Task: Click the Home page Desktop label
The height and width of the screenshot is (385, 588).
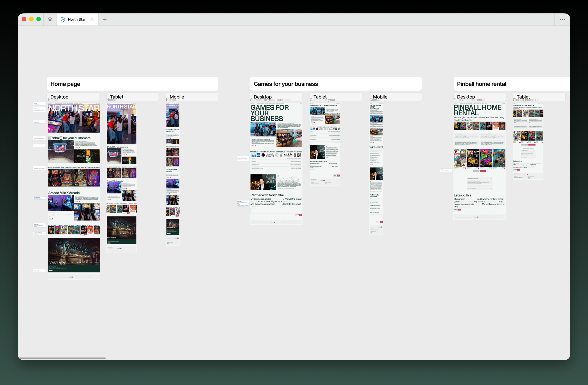Action: point(59,97)
